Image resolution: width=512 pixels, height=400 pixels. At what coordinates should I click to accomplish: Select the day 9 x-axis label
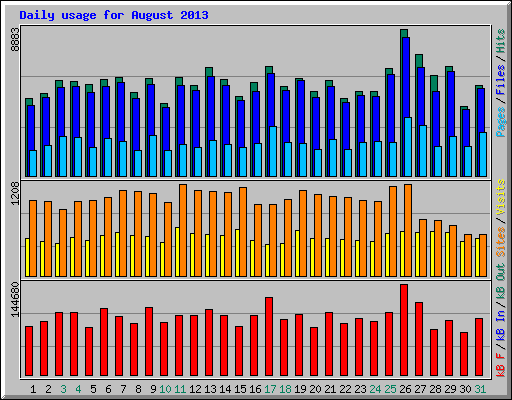click(x=153, y=389)
